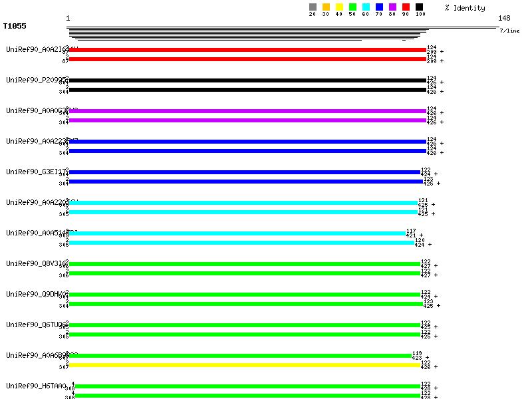
Task: Click the first purple alignment bar
Action: click(x=246, y=111)
